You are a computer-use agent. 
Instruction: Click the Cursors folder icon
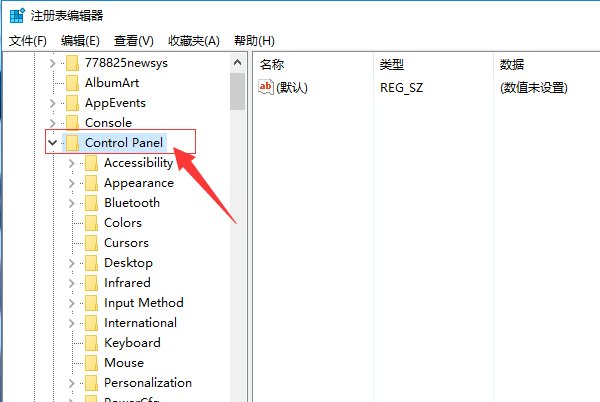pyautogui.click(x=91, y=243)
